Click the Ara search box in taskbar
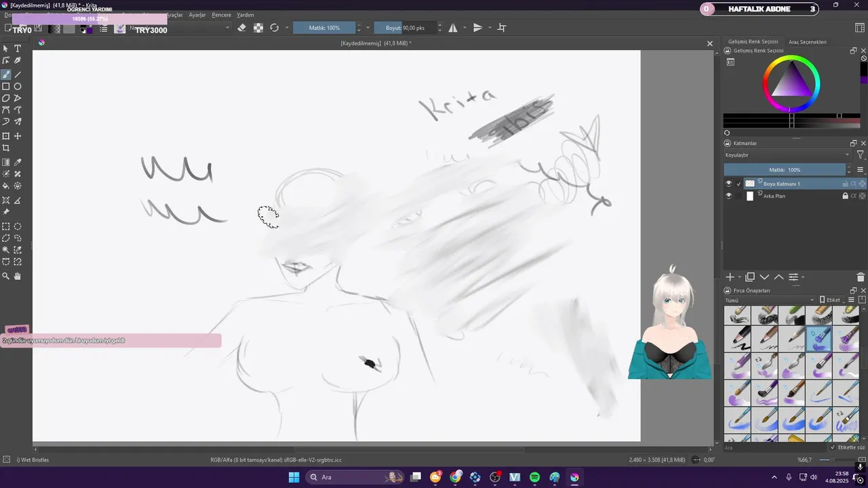868x488 pixels. pyautogui.click(x=354, y=477)
